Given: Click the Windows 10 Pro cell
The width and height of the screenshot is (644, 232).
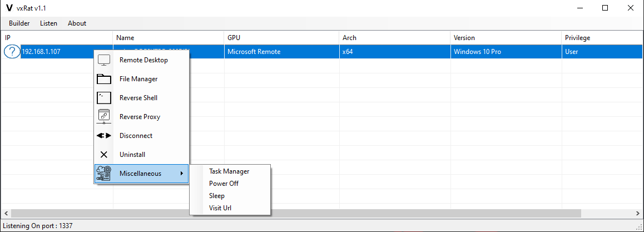Looking at the screenshot, I should point(506,52).
